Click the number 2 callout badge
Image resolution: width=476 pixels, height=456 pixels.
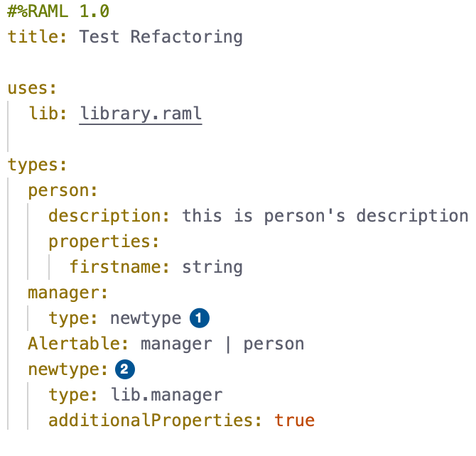(x=124, y=369)
